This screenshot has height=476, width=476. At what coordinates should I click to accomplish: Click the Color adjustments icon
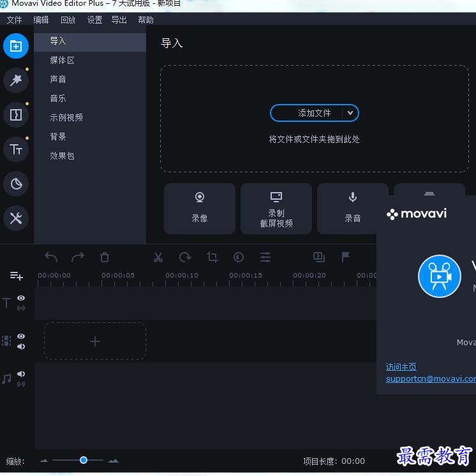tap(239, 257)
